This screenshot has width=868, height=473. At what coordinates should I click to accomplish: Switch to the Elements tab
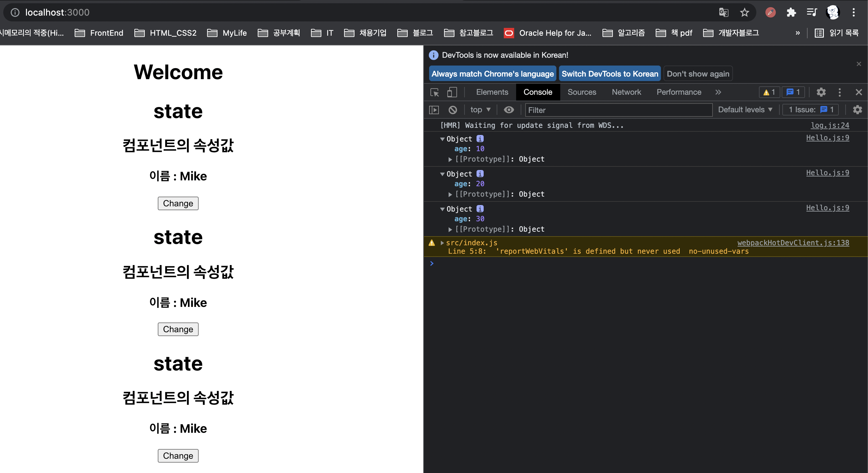[x=492, y=92]
